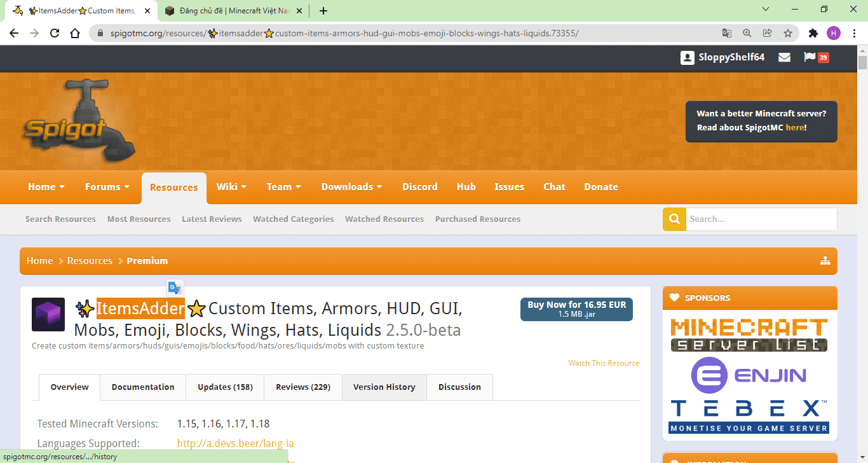This screenshot has width=868, height=463.
Task: Open Search Resources sub-navigation link
Action: (x=60, y=219)
